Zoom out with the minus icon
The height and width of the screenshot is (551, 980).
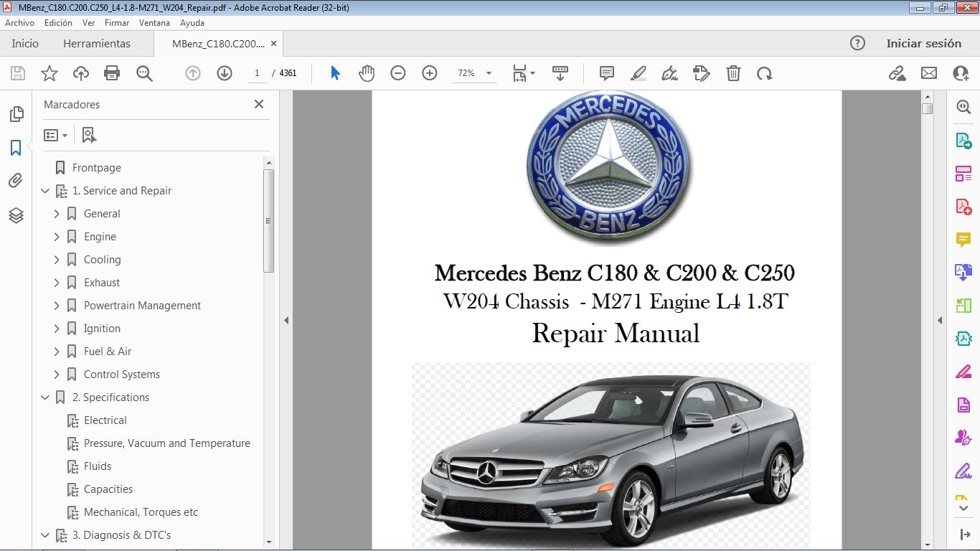[x=398, y=72]
